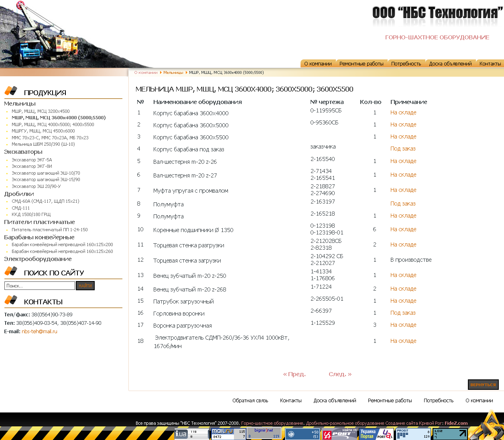Viewport: 504px width, 440px height.
Task: Go to next page via След. »
Action: 340,374
